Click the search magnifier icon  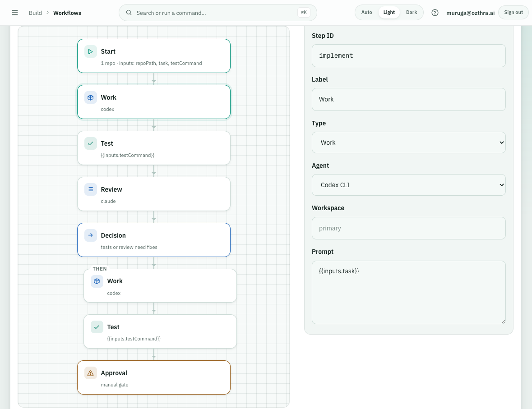[x=129, y=13]
